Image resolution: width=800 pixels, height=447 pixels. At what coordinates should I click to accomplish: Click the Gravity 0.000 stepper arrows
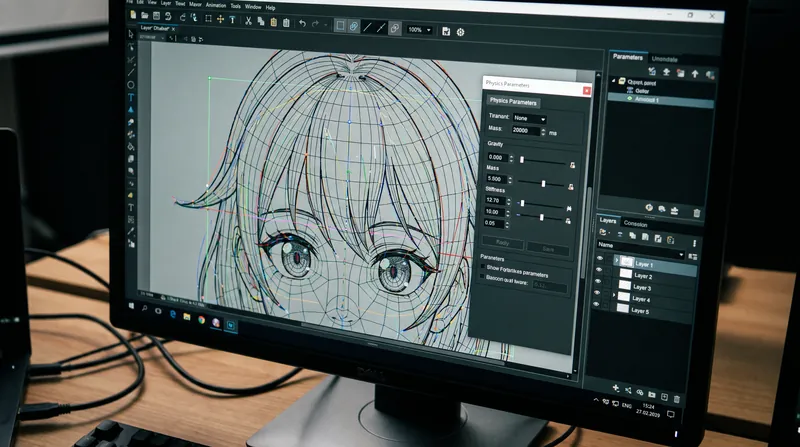click(512, 159)
